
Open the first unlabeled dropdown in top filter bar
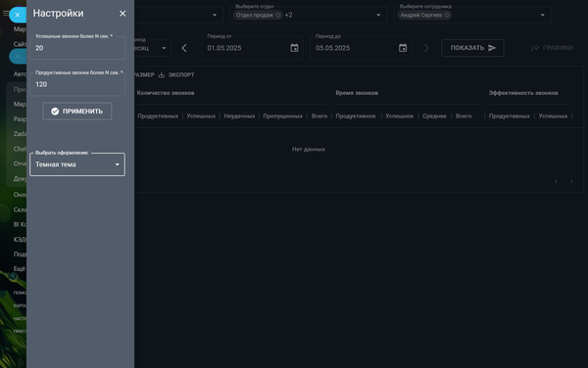[x=215, y=15]
